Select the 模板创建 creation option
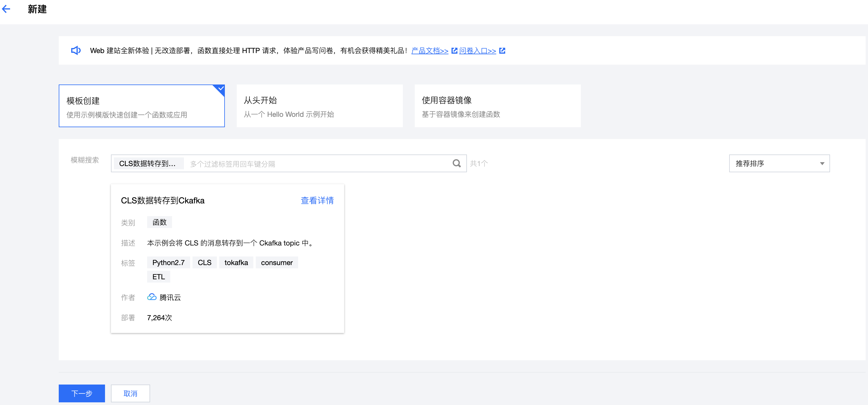This screenshot has height=405, width=868. coord(142,106)
